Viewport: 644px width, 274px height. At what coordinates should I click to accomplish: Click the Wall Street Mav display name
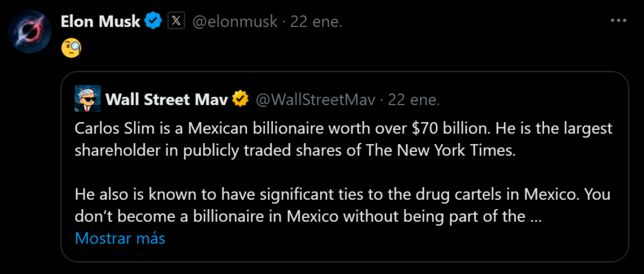[167, 99]
